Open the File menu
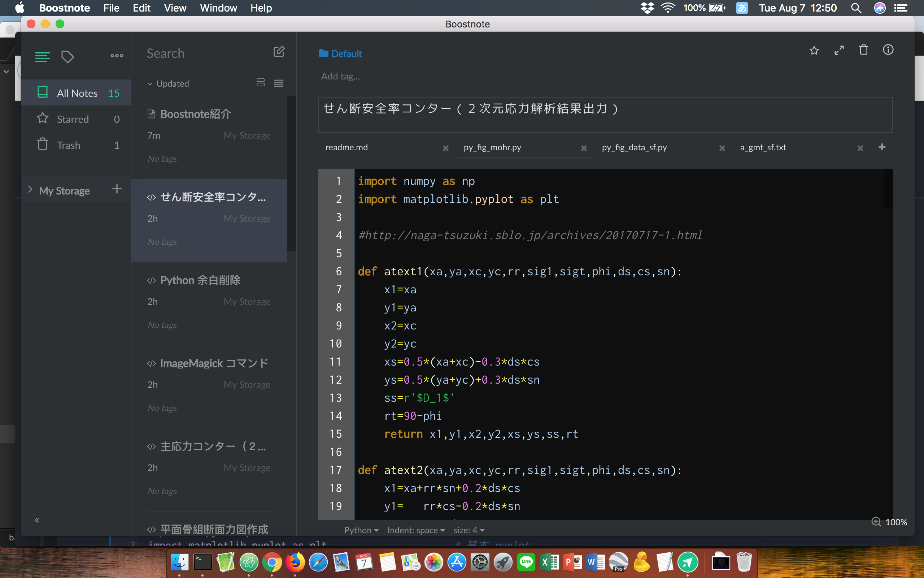The image size is (924, 578). pos(111,8)
